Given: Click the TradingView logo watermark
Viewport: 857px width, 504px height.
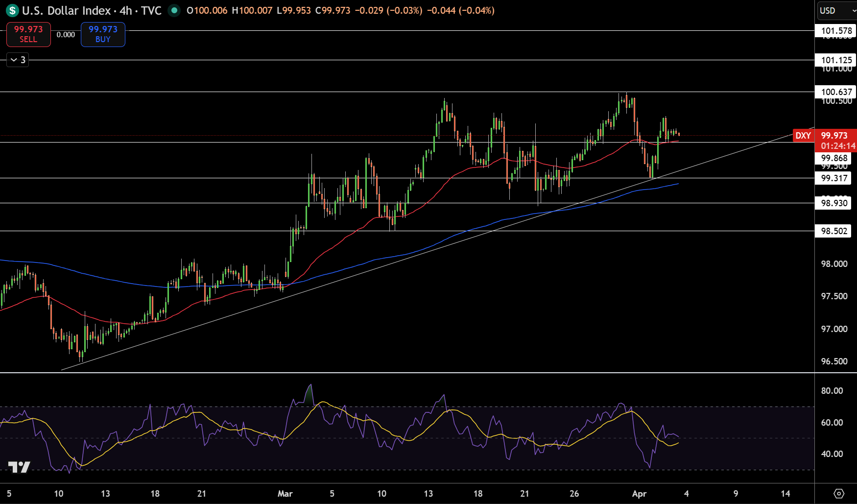Looking at the screenshot, I should [19, 467].
